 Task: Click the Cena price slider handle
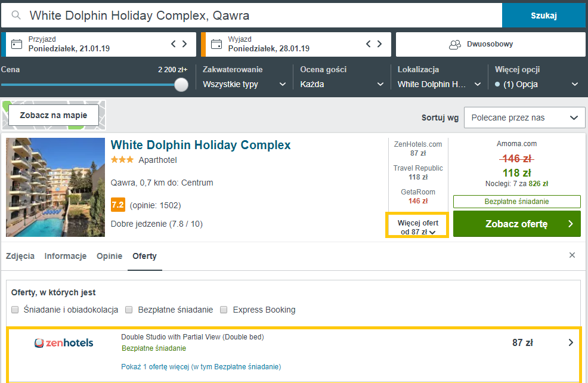[181, 85]
